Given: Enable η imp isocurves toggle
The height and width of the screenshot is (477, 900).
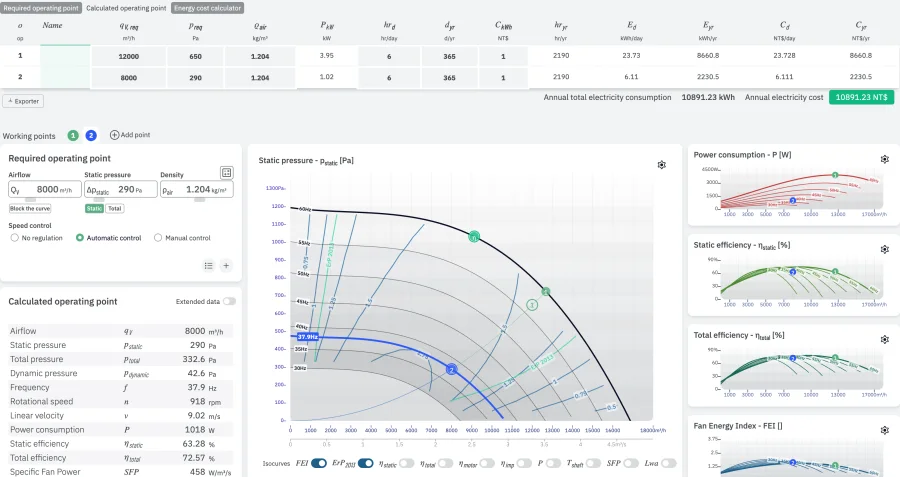Looking at the screenshot, I should (x=524, y=463).
